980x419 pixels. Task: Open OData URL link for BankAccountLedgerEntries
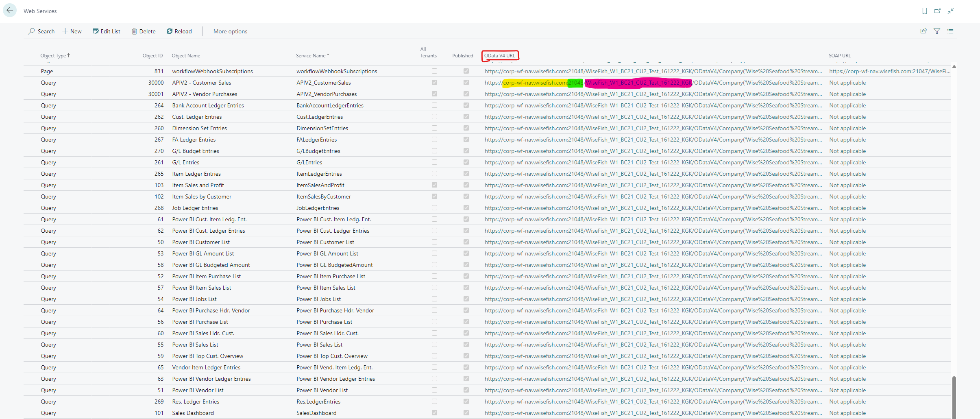click(653, 105)
